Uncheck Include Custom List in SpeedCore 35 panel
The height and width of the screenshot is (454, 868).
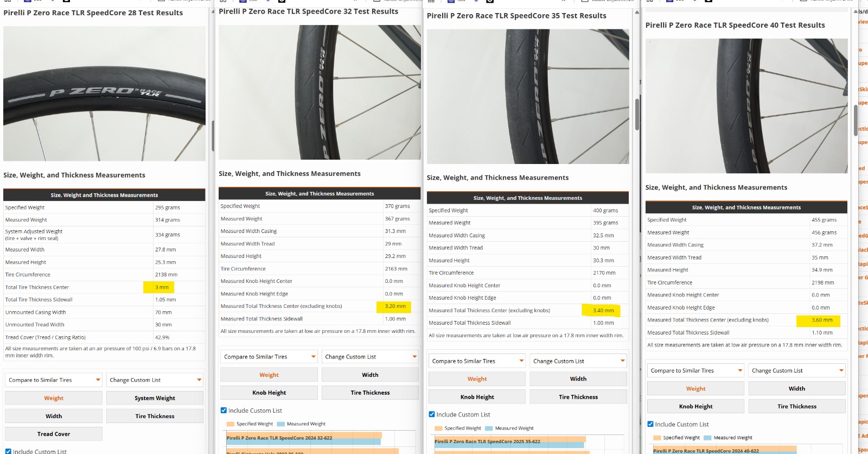click(432, 414)
